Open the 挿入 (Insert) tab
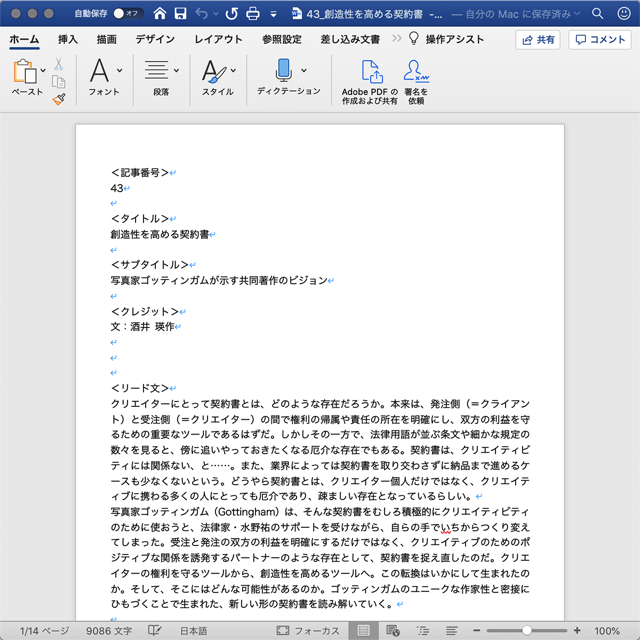640x640 pixels. pos(68,40)
